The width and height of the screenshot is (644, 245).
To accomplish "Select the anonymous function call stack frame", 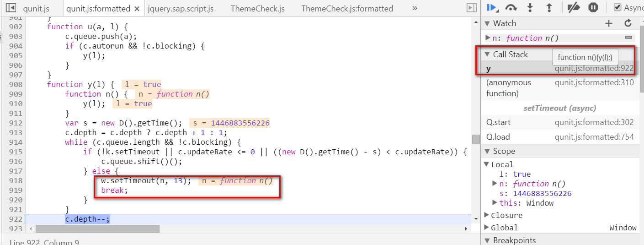I will pos(560,88).
